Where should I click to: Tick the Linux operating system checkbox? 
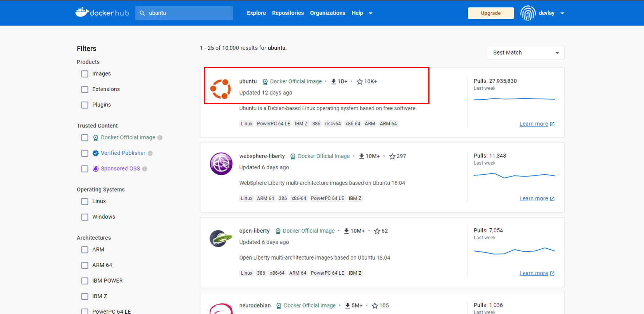click(x=85, y=202)
